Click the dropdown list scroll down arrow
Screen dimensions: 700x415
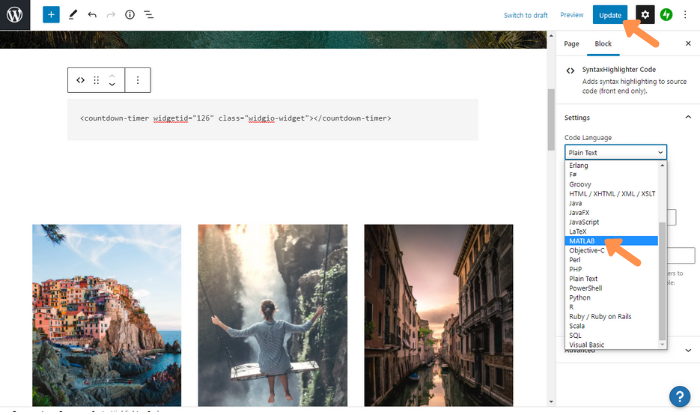click(x=662, y=344)
